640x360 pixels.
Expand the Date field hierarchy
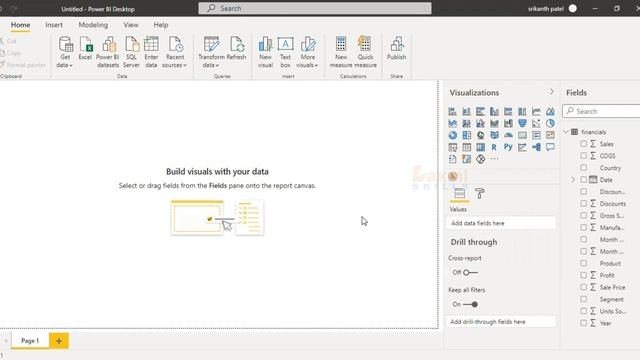[573, 180]
